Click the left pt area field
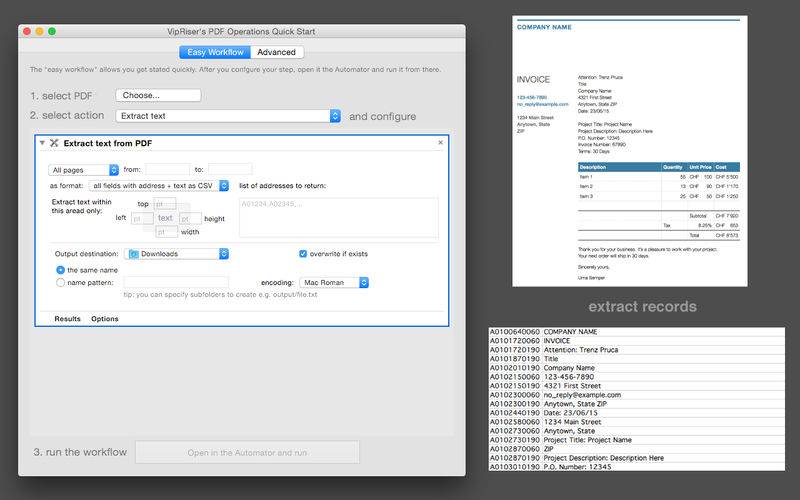The width and height of the screenshot is (800, 500). [x=142, y=218]
